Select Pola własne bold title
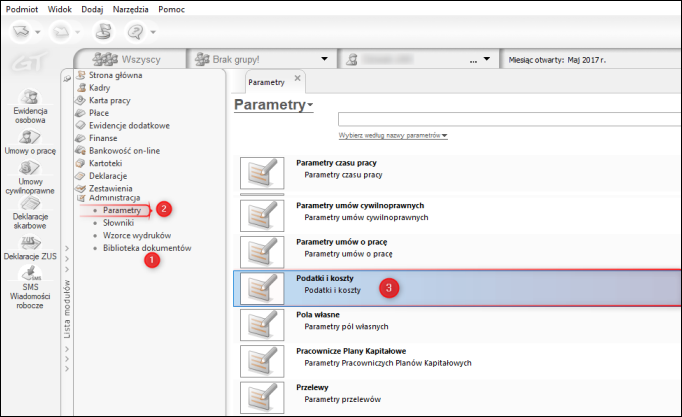Viewport: 682px width, 417px height. [x=318, y=315]
